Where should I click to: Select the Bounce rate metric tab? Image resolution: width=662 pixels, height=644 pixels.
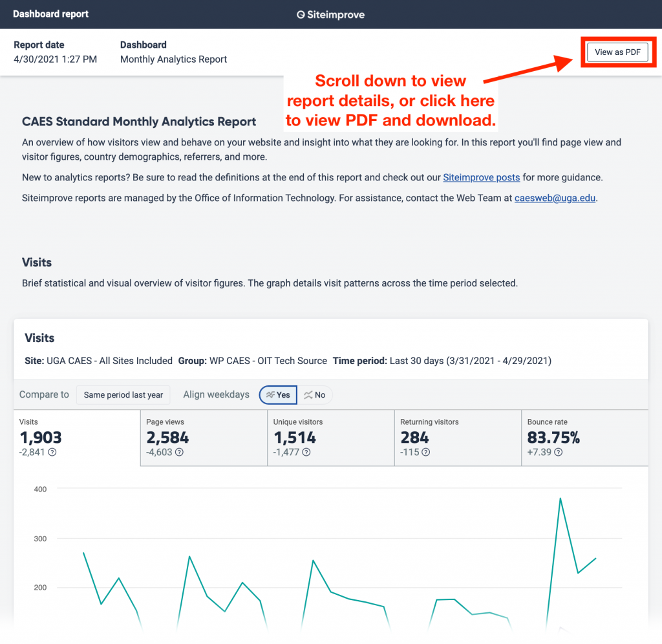[x=585, y=438]
